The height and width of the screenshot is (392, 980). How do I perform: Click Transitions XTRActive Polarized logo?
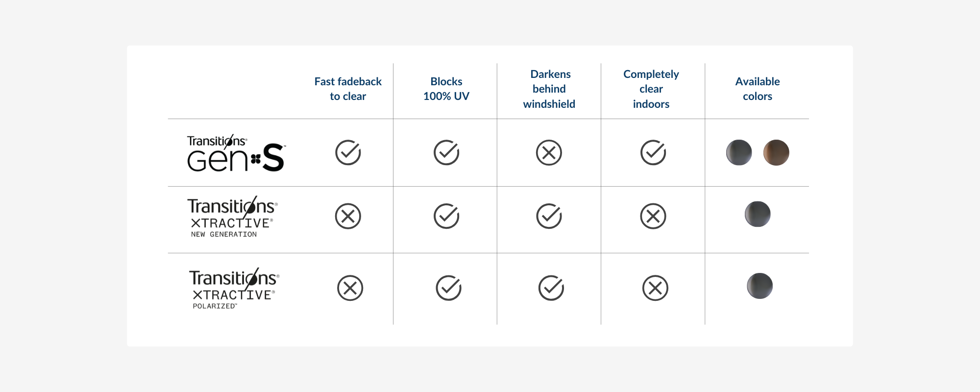click(x=234, y=289)
